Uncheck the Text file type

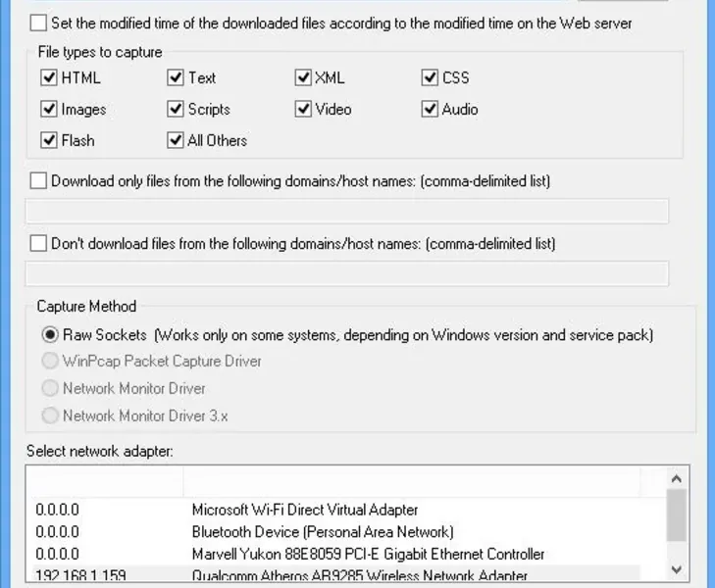pyautogui.click(x=176, y=77)
